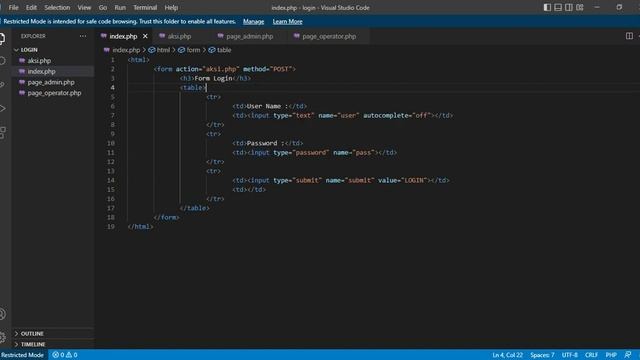This screenshot has height=360, width=640.
Task: Select the index.php editor tab
Action: 122,36
